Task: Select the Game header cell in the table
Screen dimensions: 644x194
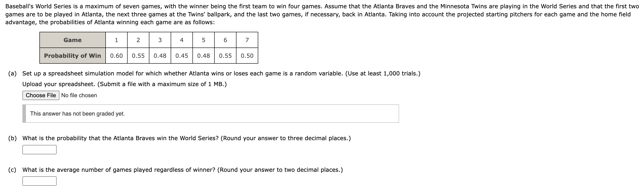Action: point(72,40)
